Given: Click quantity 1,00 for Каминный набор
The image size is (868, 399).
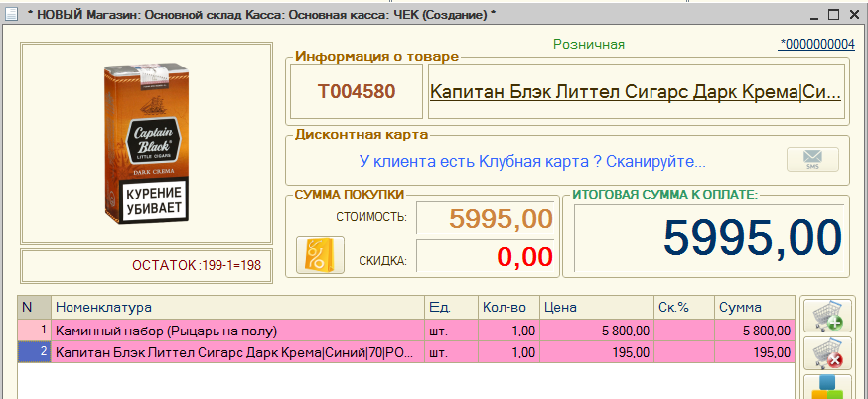Looking at the screenshot, I should [508, 331].
